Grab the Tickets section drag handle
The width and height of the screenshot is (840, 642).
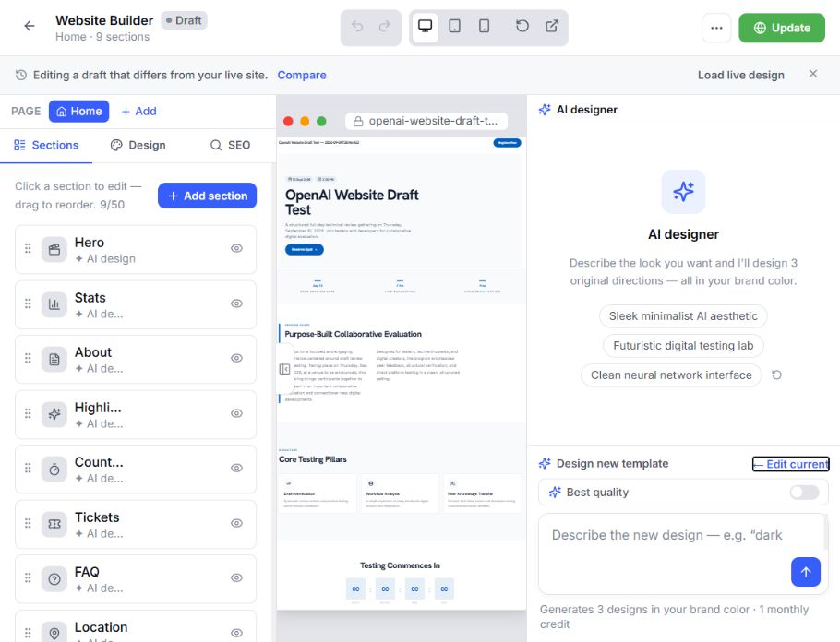coord(28,523)
